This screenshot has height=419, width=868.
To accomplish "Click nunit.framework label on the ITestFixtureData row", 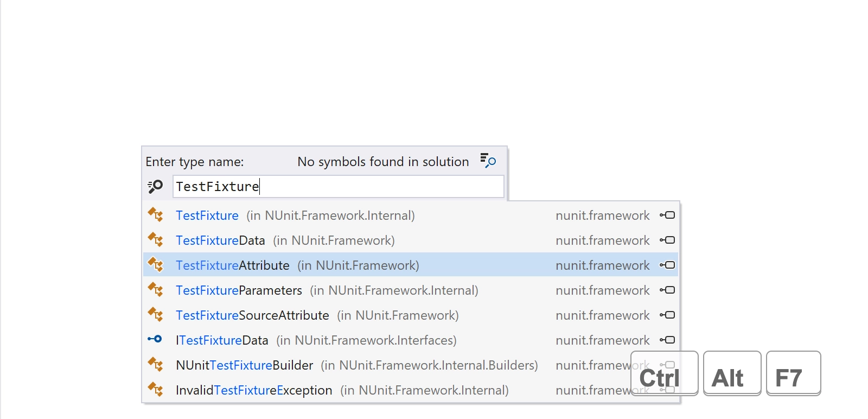I will (603, 340).
